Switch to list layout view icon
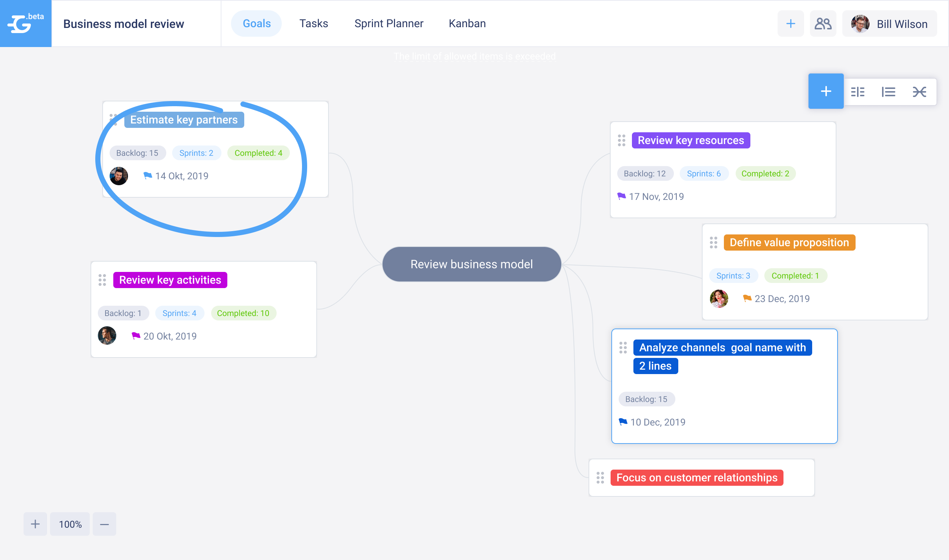 [888, 92]
